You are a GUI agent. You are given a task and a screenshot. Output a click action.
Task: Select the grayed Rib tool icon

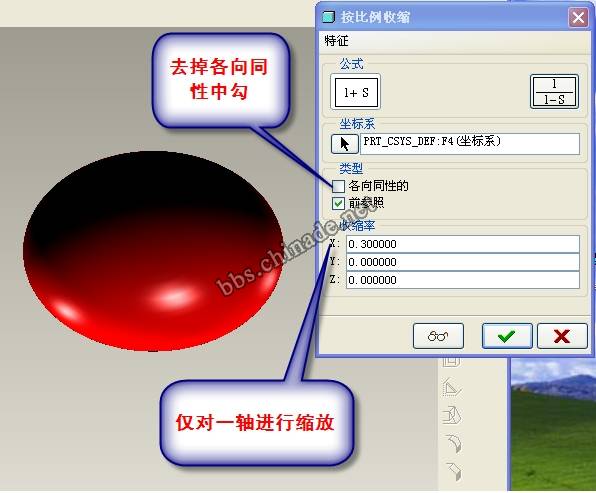tap(452, 388)
